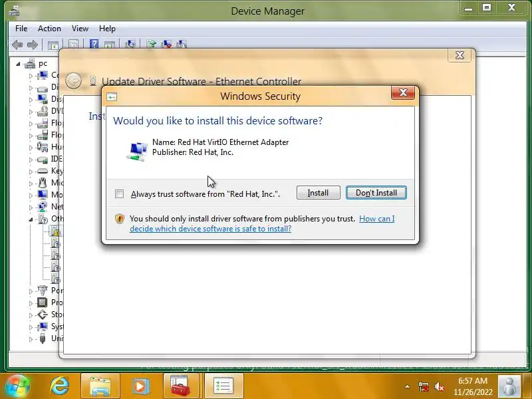The width and height of the screenshot is (532, 399).
Task: Open the View menu
Action: [80, 29]
